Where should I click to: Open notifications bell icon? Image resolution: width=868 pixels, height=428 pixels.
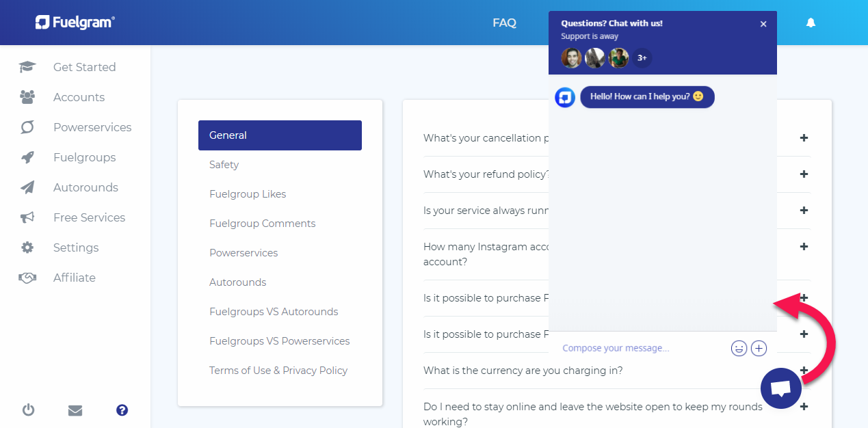click(811, 23)
